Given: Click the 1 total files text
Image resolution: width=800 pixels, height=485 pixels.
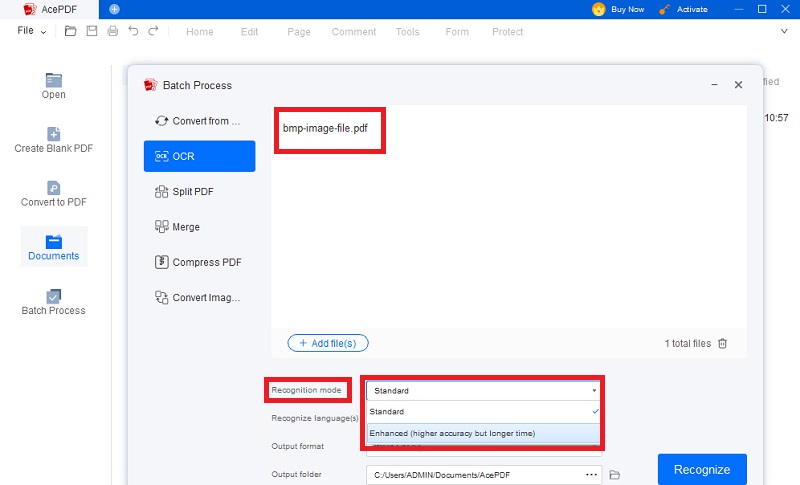Looking at the screenshot, I should coord(687,343).
